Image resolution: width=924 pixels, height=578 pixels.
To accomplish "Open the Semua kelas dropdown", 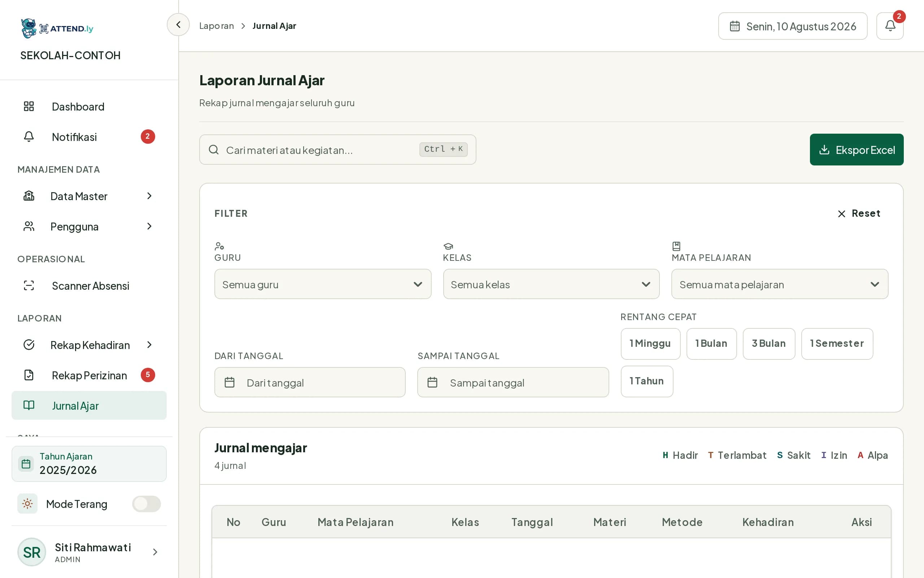I will pyautogui.click(x=551, y=284).
